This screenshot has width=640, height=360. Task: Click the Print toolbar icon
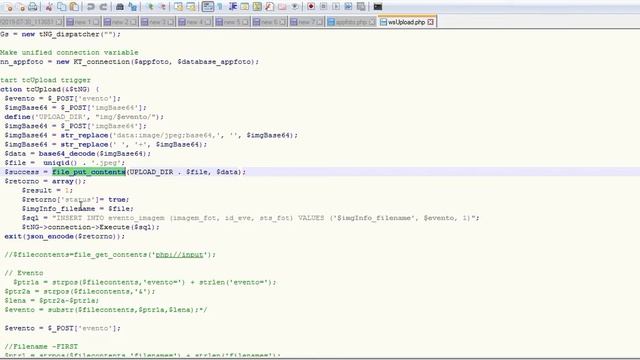33,7
